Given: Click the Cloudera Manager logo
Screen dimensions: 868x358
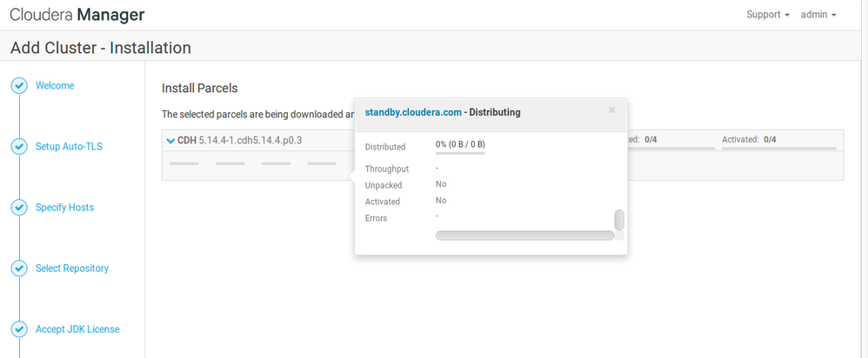Looking at the screenshot, I should coord(77,15).
